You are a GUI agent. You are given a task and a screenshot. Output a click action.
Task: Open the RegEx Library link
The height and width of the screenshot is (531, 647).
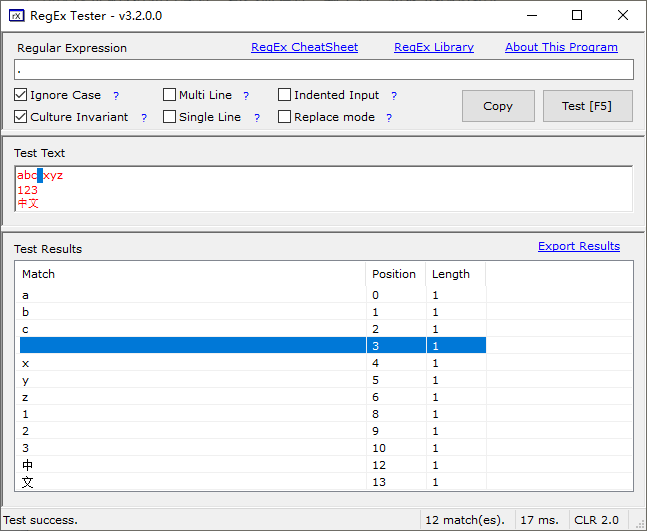coord(434,47)
